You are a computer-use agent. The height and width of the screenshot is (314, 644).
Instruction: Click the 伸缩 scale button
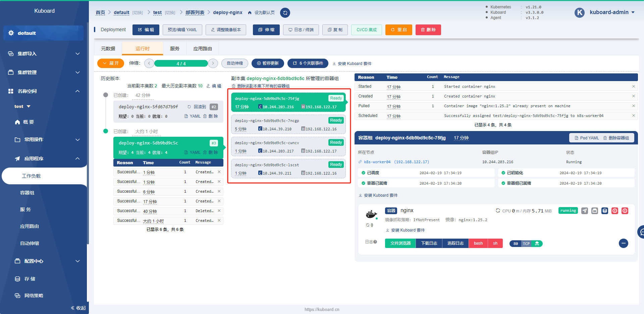pos(266,30)
